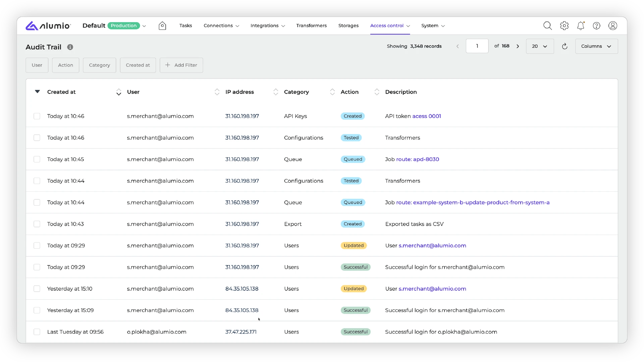Click the Tested badge in Today 10:44 row

pyautogui.click(x=351, y=181)
